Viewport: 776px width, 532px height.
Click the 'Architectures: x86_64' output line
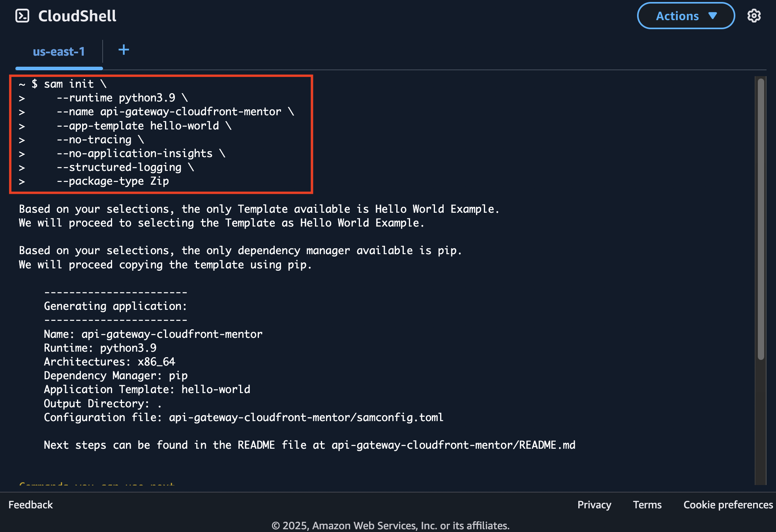pyautogui.click(x=109, y=362)
